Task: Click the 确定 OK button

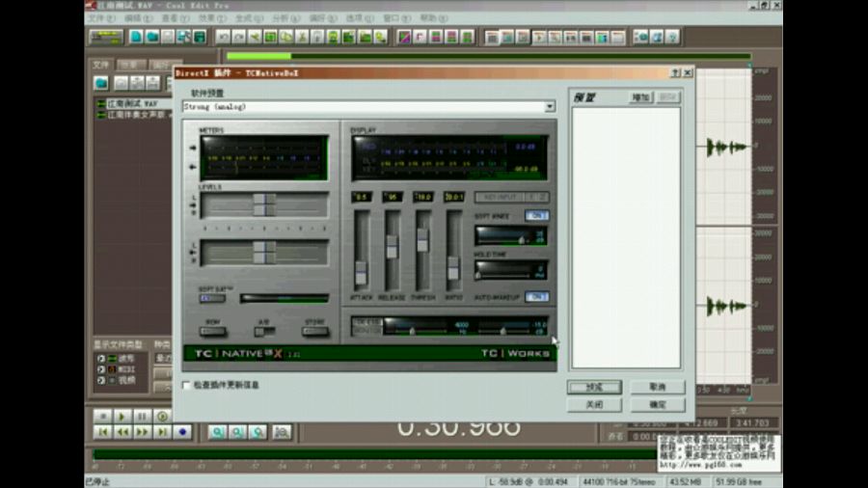Action: pyautogui.click(x=658, y=404)
